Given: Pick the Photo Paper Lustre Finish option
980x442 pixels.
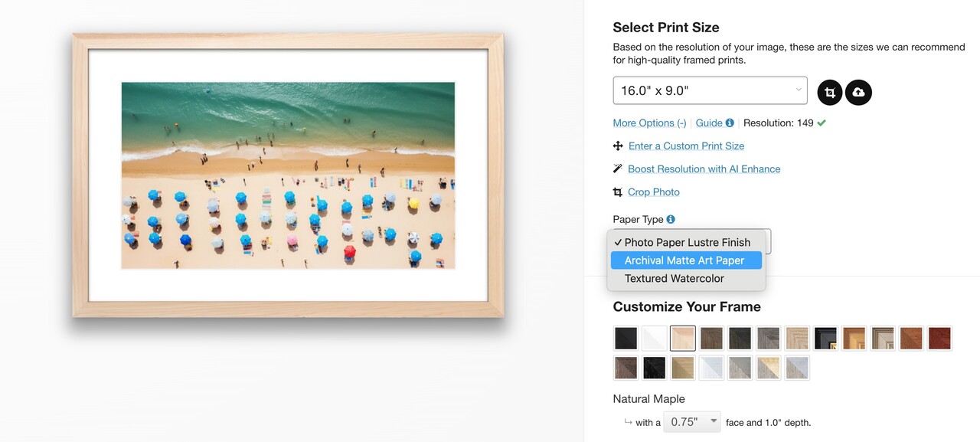Looking at the screenshot, I should coord(688,242).
